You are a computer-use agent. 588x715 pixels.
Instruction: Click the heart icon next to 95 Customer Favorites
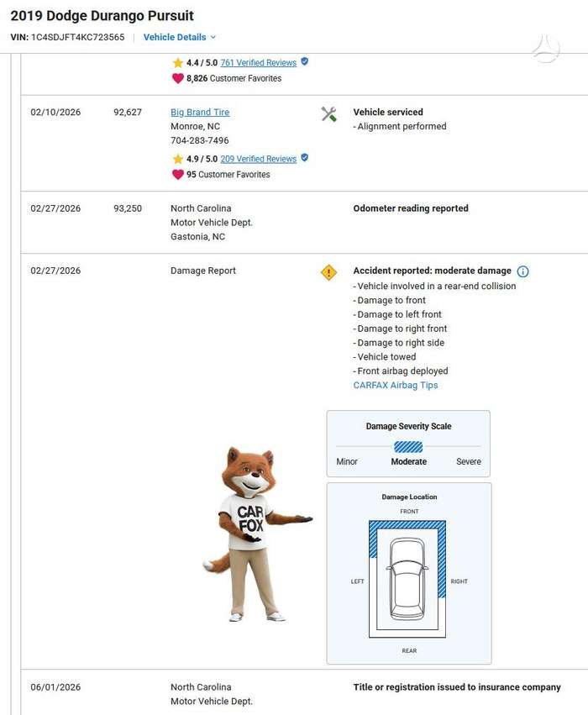[x=178, y=175]
